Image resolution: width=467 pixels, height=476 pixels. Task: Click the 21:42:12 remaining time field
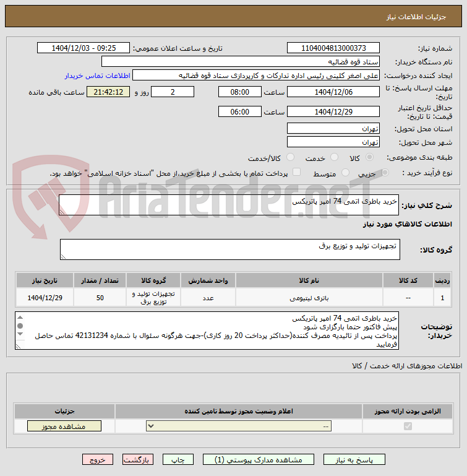(108, 92)
